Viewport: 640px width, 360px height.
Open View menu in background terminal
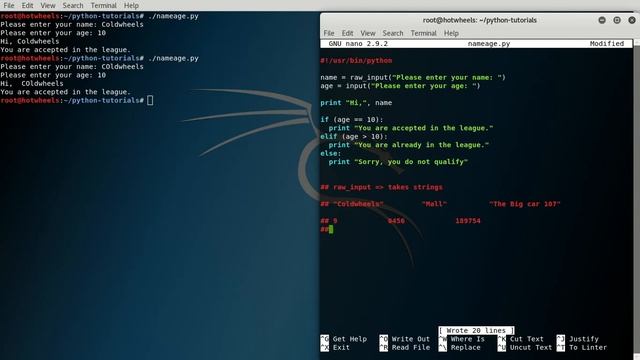point(48,5)
